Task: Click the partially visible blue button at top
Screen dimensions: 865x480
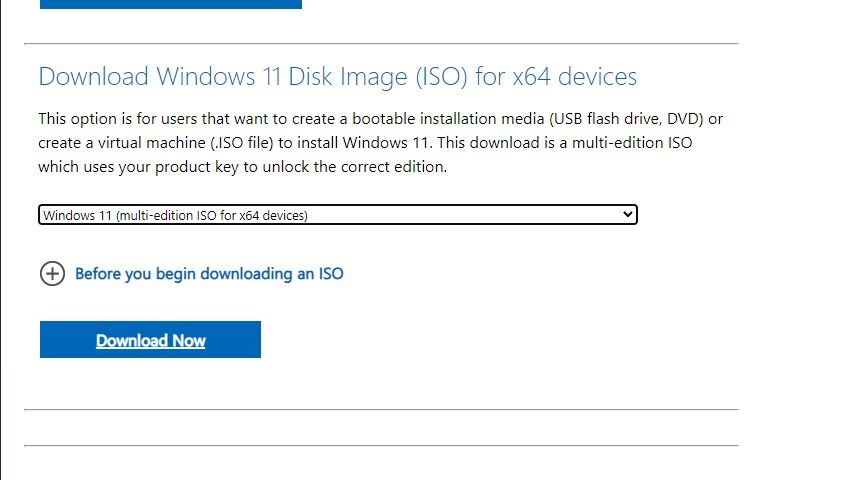Action: tap(170, 4)
